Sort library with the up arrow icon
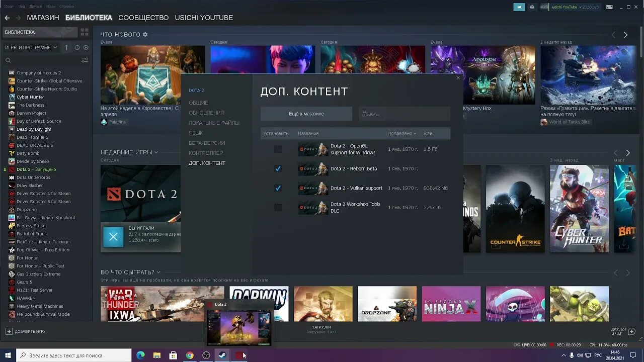Screen dimensions: 644x362 (66, 48)
